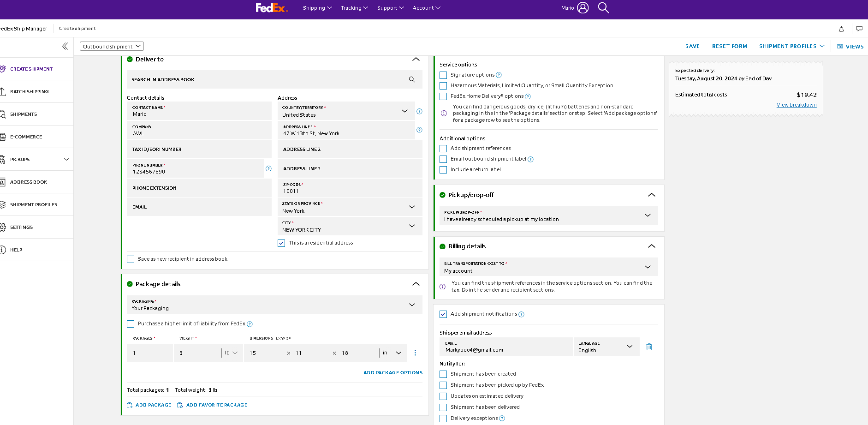Click View breakdown link
868x425 pixels.
797,105
